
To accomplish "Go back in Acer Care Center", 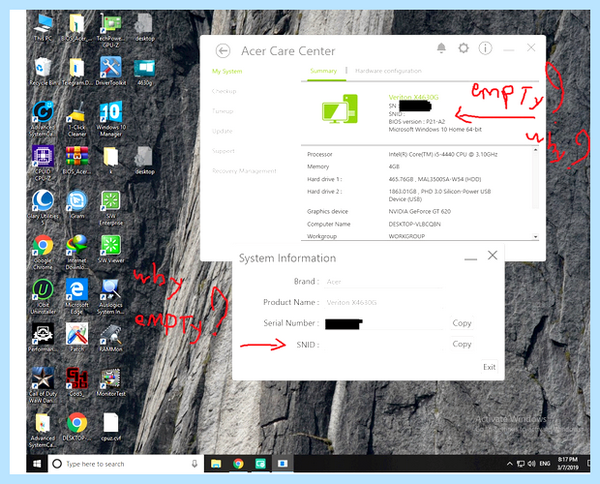I will [223, 51].
